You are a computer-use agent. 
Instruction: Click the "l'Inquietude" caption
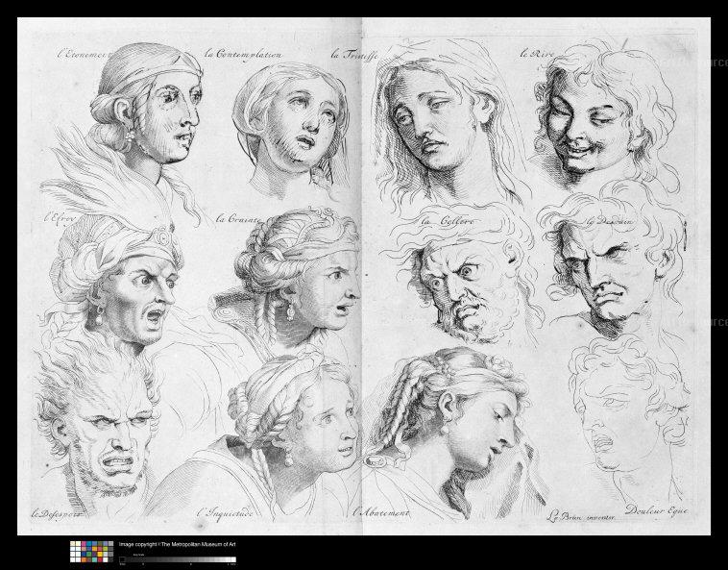click(225, 513)
